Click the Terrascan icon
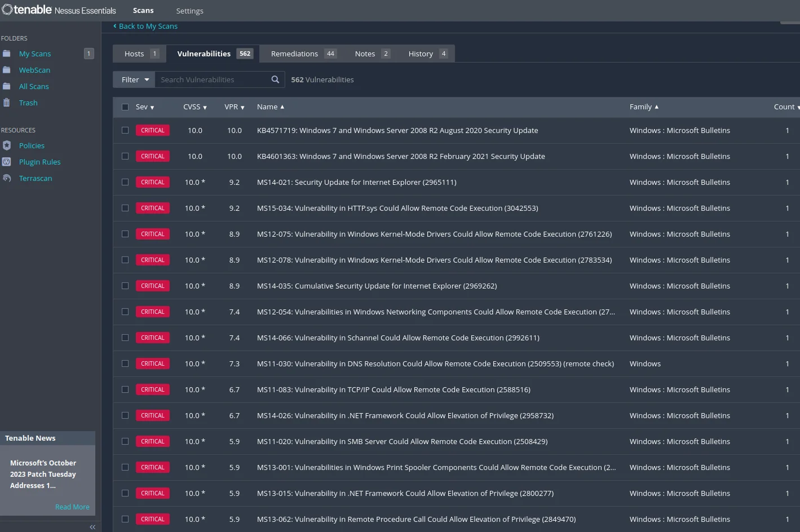Image resolution: width=800 pixels, height=532 pixels. [x=7, y=178]
